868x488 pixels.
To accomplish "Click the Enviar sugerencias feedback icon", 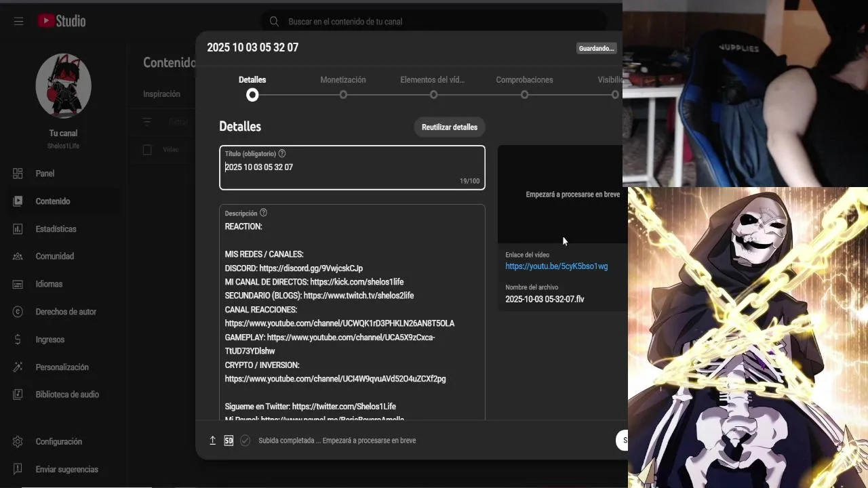I will (18, 470).
